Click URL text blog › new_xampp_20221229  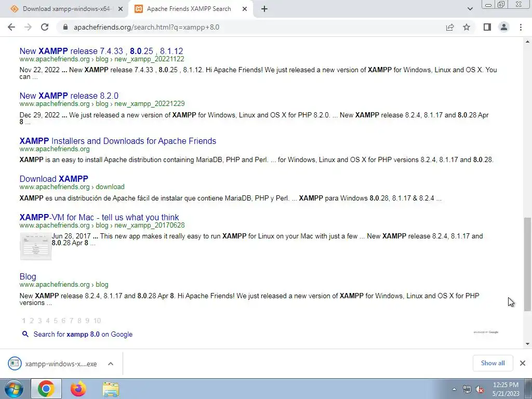tap(140, 104)
